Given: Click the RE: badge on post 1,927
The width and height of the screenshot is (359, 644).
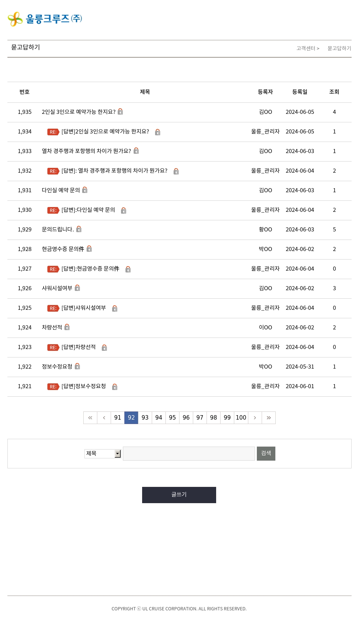Looking at the screenshot, I should 53,269.
